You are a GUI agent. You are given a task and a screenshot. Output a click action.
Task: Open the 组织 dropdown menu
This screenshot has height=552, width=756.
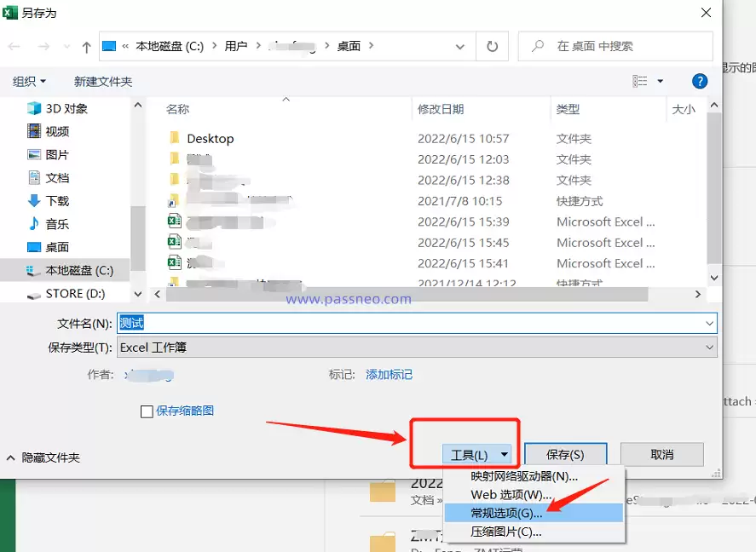tap(29, 81)
